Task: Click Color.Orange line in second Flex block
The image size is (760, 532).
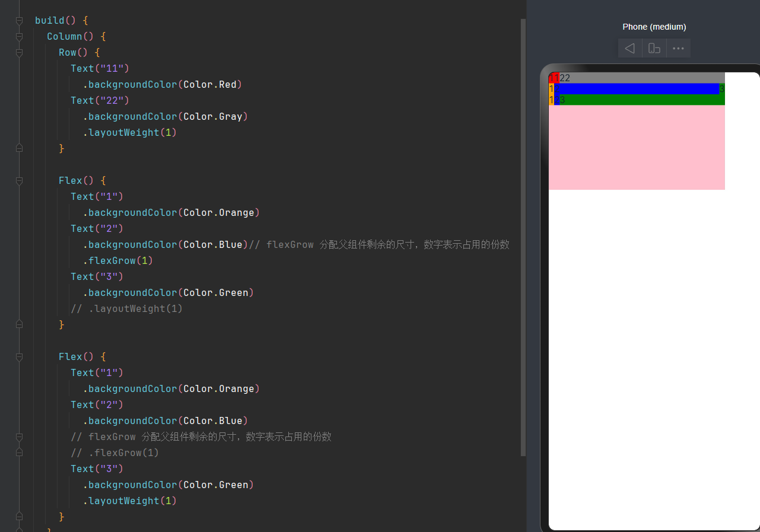Action: pyautogui.click(x=171, y=389)
